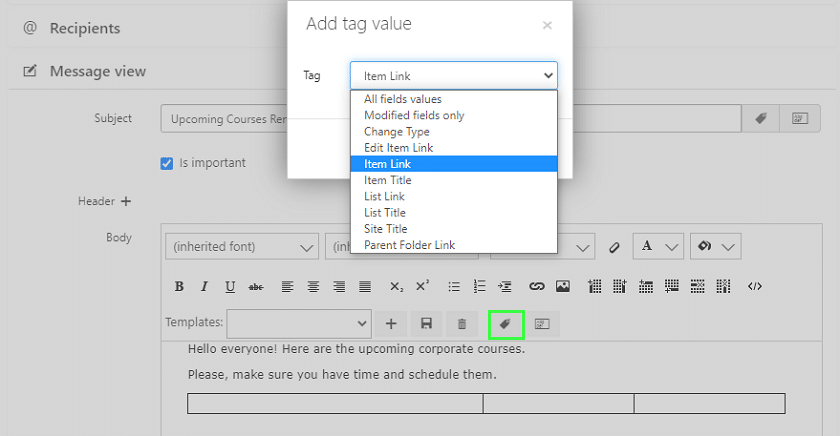The width and height of the screenshot is (840, 436).
Task: Choose Change Type from tag list
Action: pos(454,132)
